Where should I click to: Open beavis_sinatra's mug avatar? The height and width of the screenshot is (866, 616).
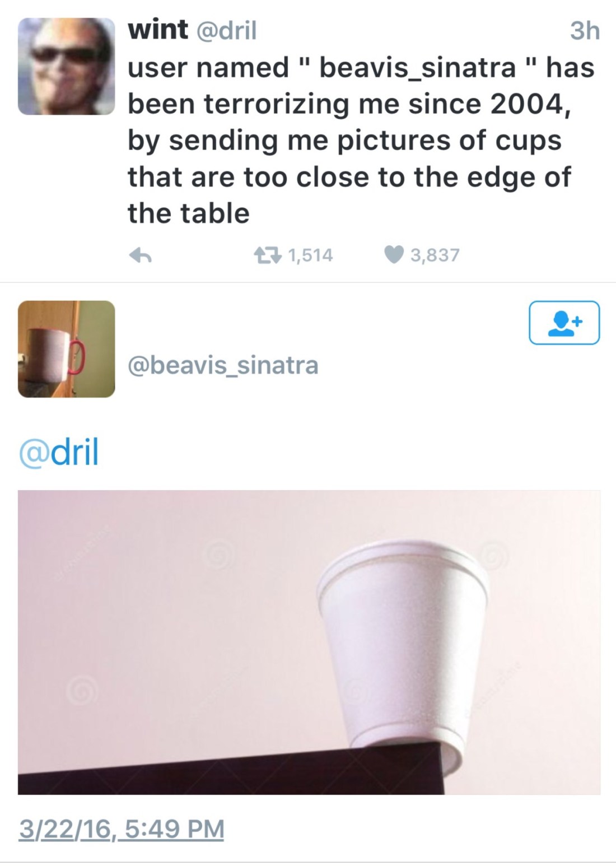coord(67,349)
